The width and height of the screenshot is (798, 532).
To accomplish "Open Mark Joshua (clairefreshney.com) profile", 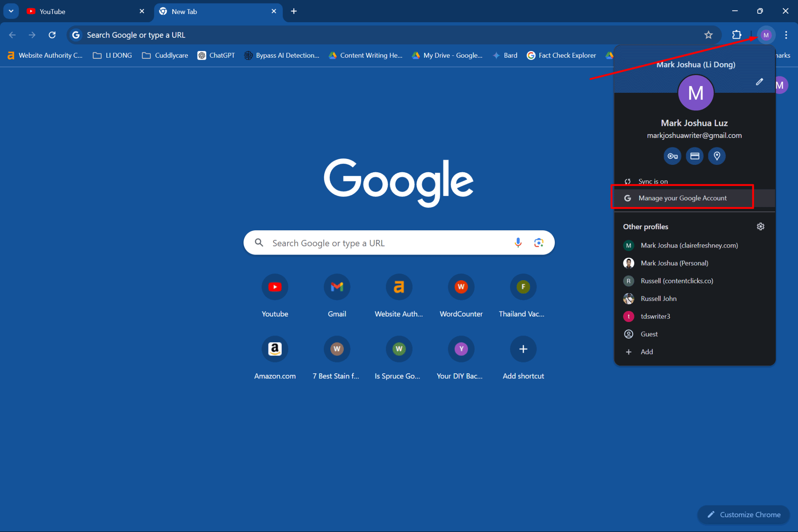I will pyautogui.click(x=689, y=245).
